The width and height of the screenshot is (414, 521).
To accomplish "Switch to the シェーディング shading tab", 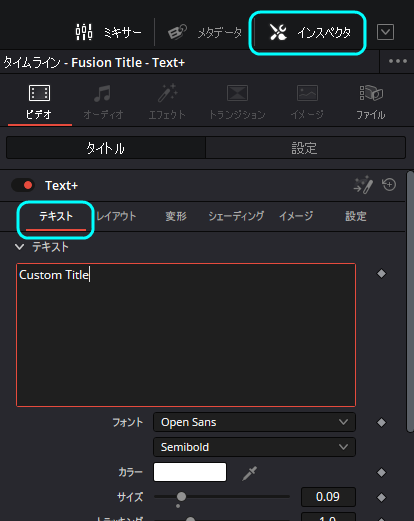I will [236, 216].
